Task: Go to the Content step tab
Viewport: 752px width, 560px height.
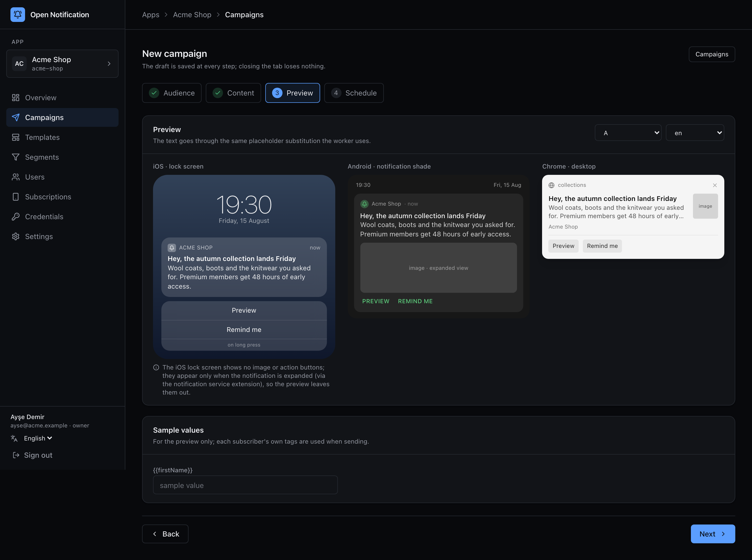Action: click(x=233, y=93)
